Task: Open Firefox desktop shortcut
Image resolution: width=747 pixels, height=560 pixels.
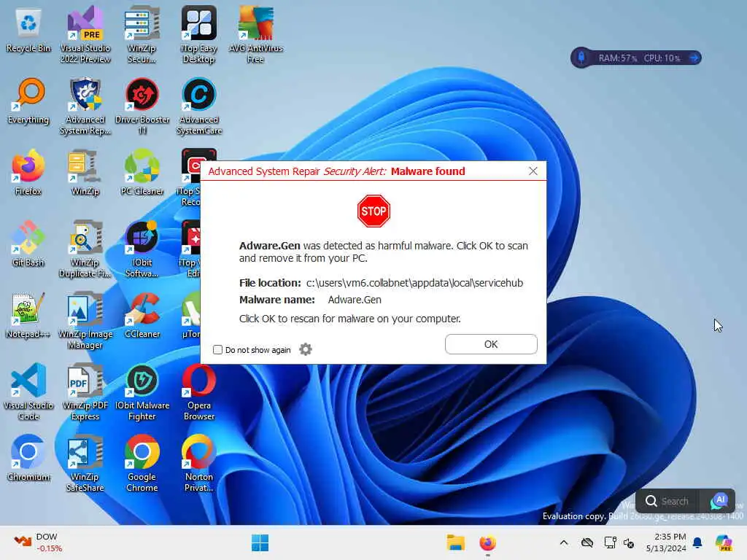Action: pos(28,173)
